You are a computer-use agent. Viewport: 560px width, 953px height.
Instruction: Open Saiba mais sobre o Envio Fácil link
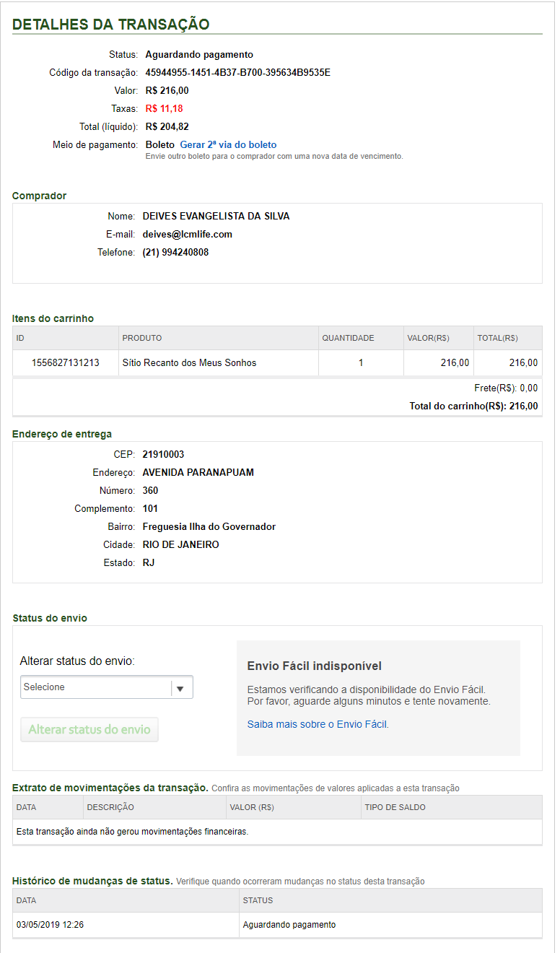pos(318,724)
